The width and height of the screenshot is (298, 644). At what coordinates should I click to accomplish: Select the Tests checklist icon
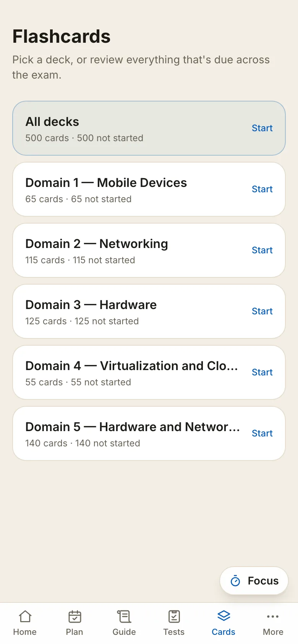[174, 616]
